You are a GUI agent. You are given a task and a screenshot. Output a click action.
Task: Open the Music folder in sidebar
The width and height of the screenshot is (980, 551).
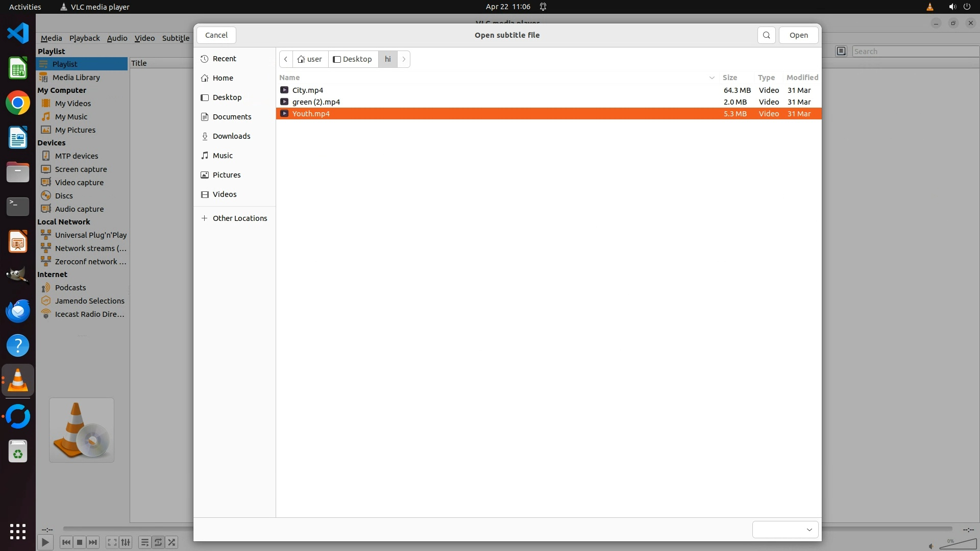[222, 156]
